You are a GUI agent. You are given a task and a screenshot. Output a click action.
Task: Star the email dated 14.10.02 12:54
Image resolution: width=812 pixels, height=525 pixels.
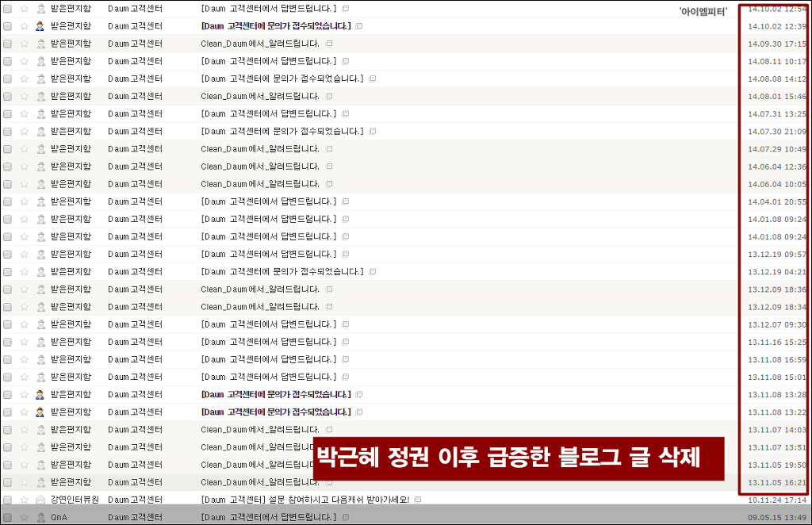coord(24,9)
